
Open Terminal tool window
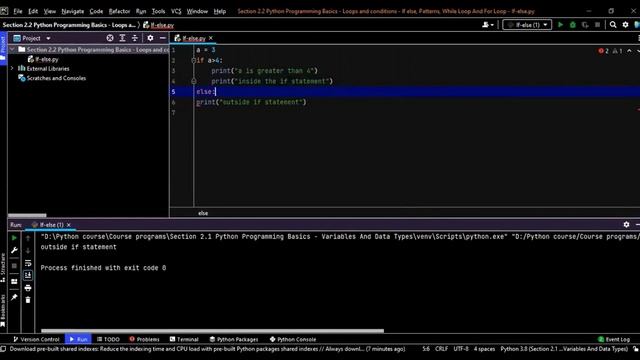pos(184,339)
